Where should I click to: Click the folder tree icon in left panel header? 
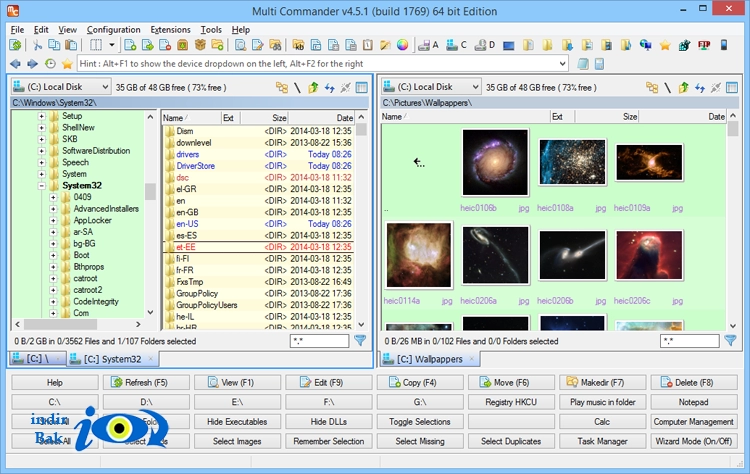[282, 87]
